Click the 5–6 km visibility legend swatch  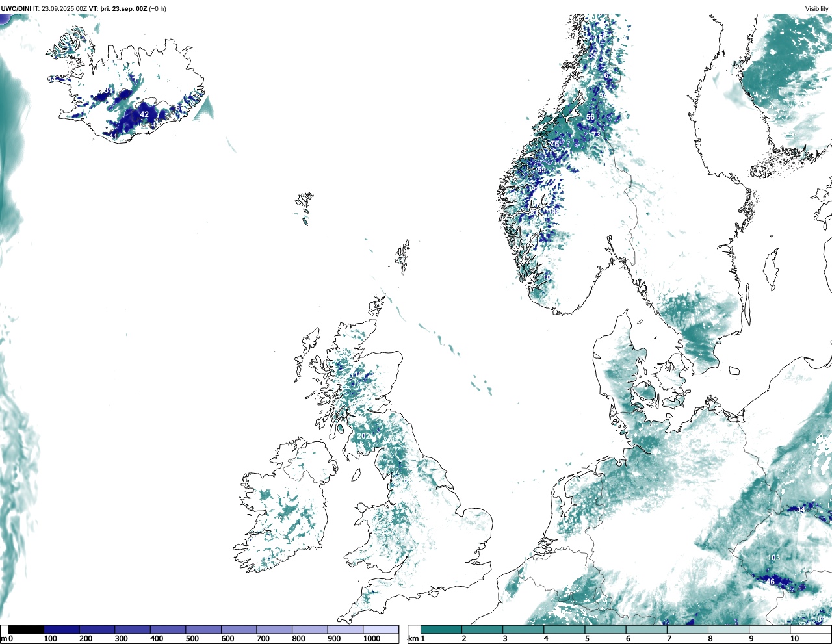[x=606, y=629]
